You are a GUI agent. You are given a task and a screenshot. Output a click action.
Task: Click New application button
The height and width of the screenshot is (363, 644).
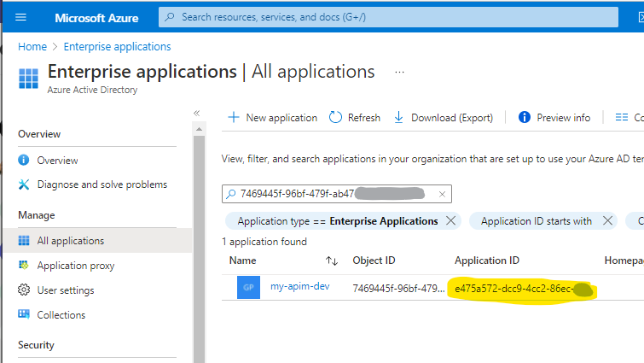tap(273, 118)
